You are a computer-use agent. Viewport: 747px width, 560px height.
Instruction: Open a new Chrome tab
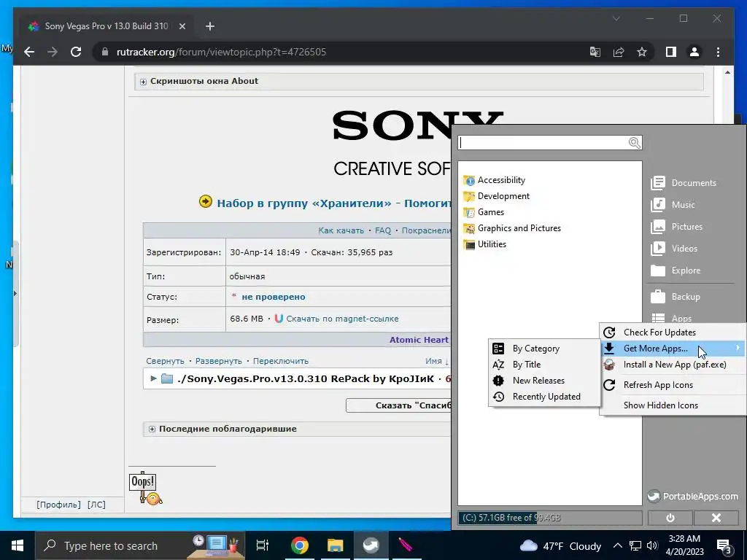tap(210, 26)
